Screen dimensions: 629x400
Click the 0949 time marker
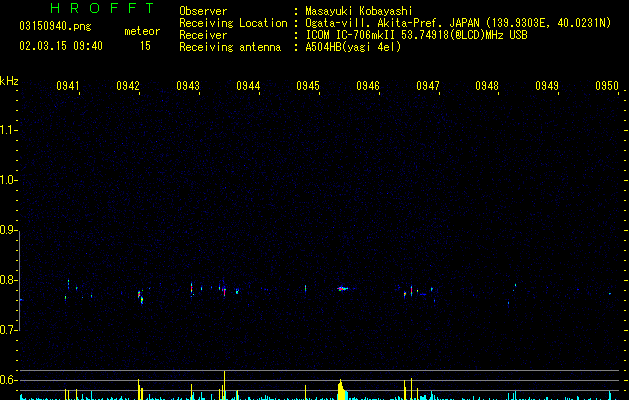pos(547,85)
